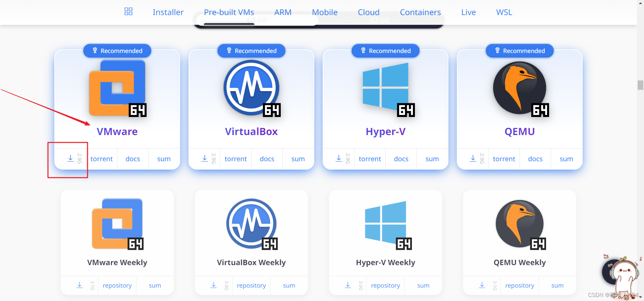The width and height of the screenshot is (644, 301).
Task: Open the grid overview icon in navigation
Action: [x=128, y=11]
